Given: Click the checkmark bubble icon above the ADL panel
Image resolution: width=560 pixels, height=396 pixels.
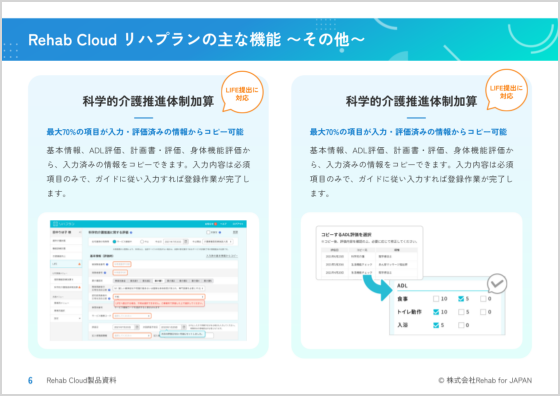Looking at the screenshot, I should click(x=497, y=284).
